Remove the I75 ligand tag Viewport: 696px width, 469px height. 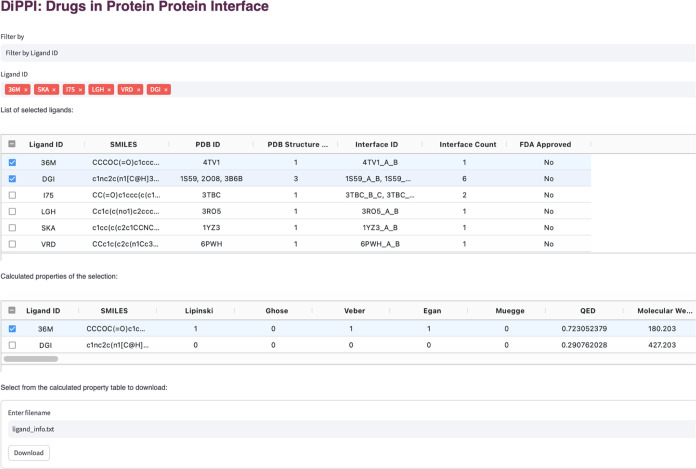(x=80, y=90)
